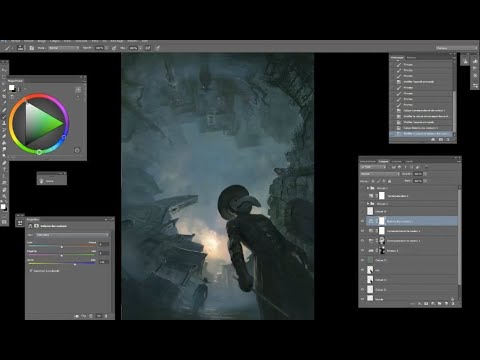Image resolution: width=480 pixels, height=360 pixels.
Task: Toggle visibility of the selected color balance layer
Action: 363,221
